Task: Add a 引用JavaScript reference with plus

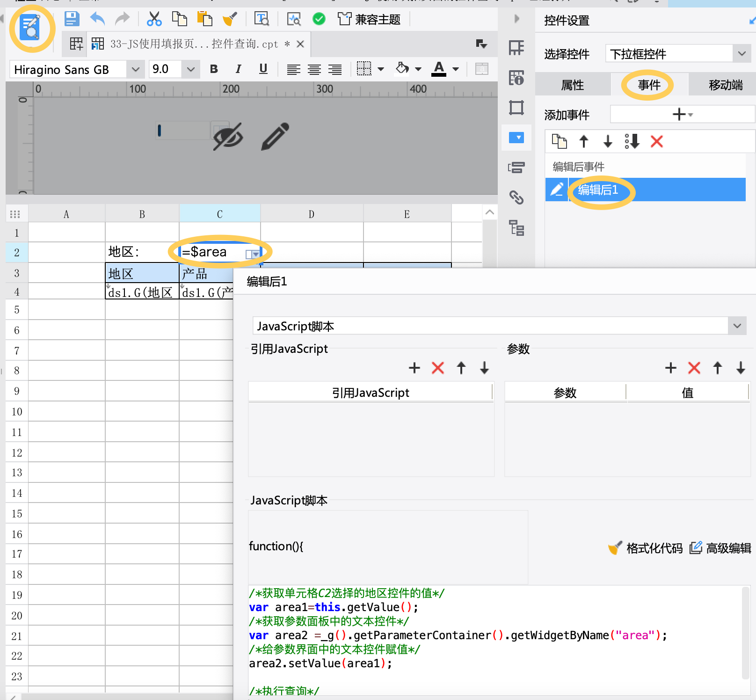Action: 414,368
